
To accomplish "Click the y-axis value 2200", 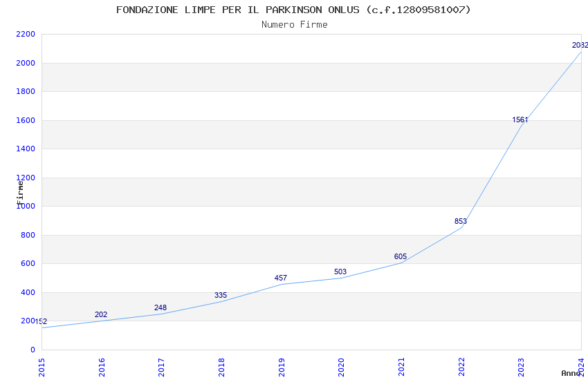I will click(x=26, y=34).
